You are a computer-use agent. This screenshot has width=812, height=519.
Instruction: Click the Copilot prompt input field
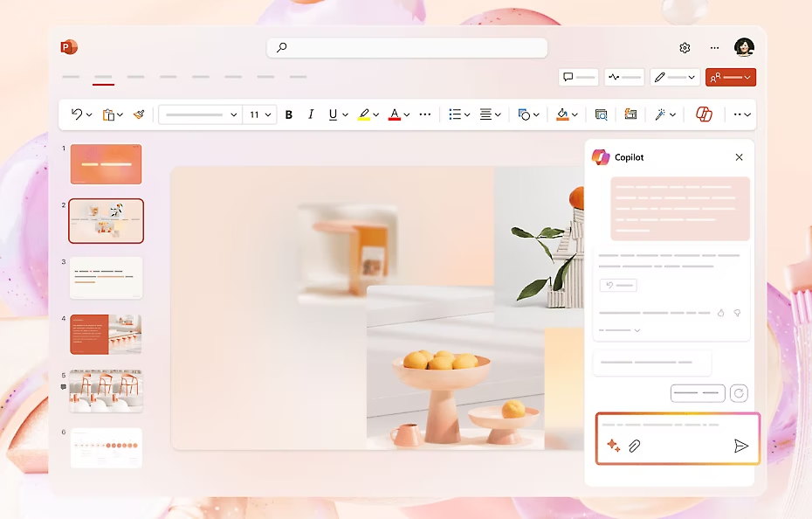[x=678, y=438]
